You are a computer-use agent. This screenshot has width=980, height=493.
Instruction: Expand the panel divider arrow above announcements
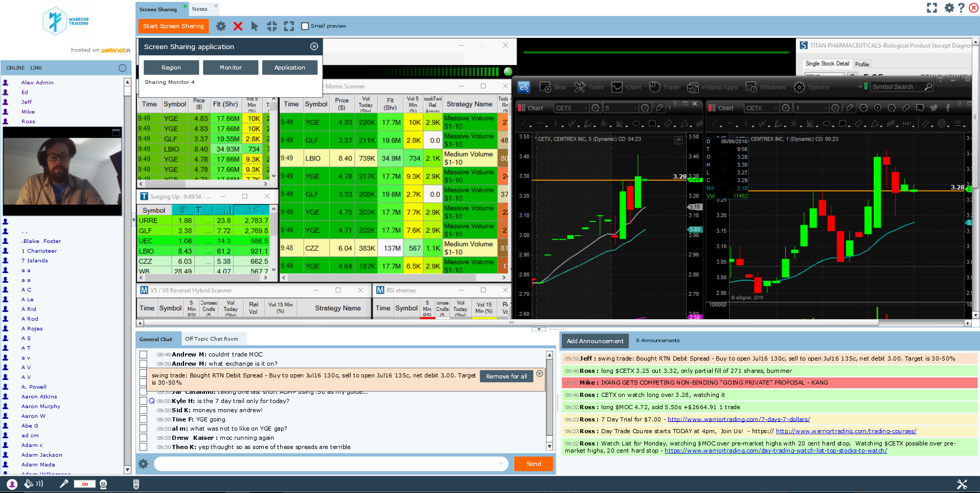[x=539, y=329]
